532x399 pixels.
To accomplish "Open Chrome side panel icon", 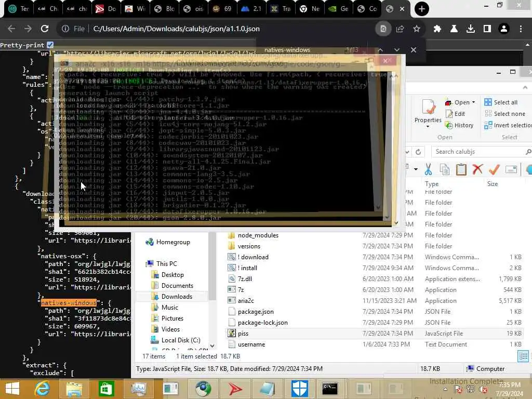I will click(x=487, y=29).
